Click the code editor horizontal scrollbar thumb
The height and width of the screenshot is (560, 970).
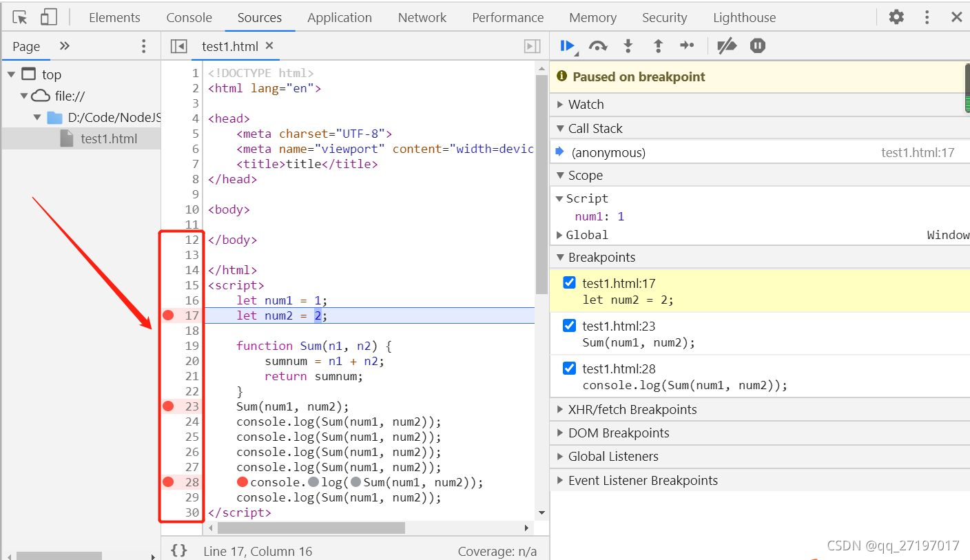coord(311,528)
